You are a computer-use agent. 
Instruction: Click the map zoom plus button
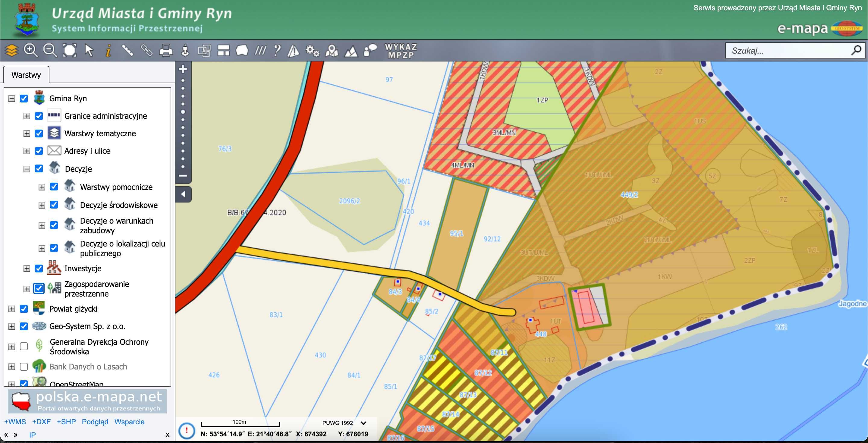[183, 69]
